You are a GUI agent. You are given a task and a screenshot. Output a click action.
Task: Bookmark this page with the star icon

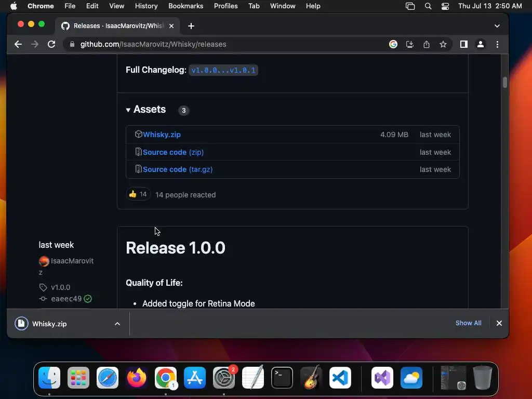click(443, 44)
